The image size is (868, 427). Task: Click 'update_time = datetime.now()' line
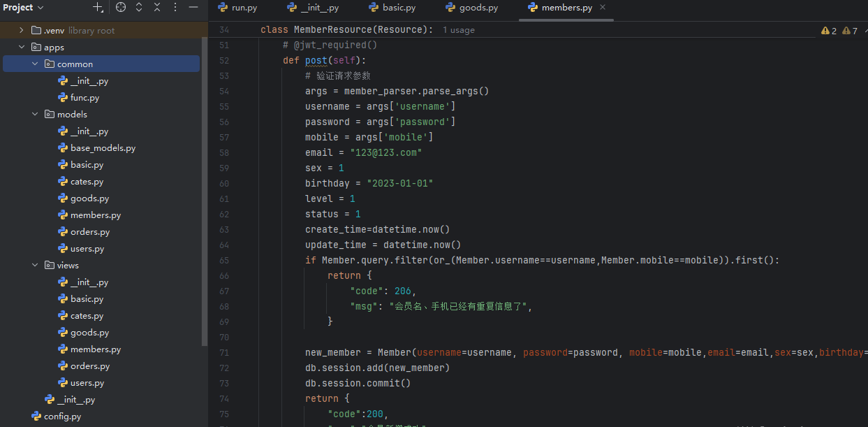[383, 245]
